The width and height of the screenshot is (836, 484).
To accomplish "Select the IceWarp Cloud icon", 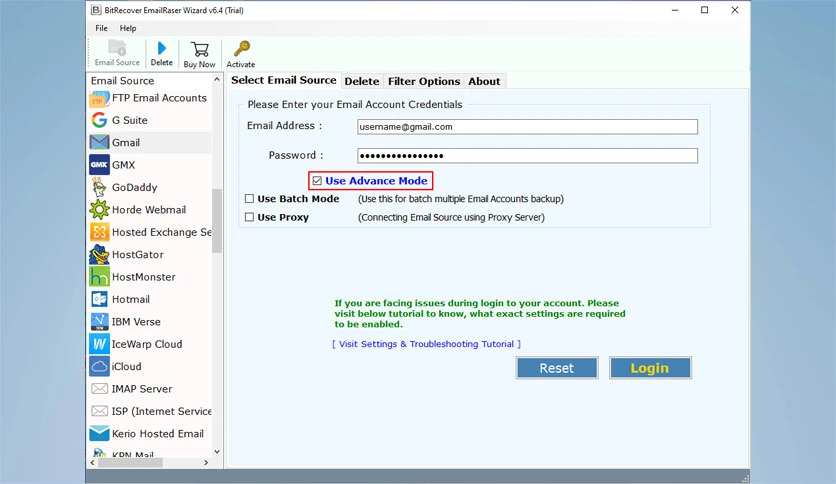I will coord(99,344).
